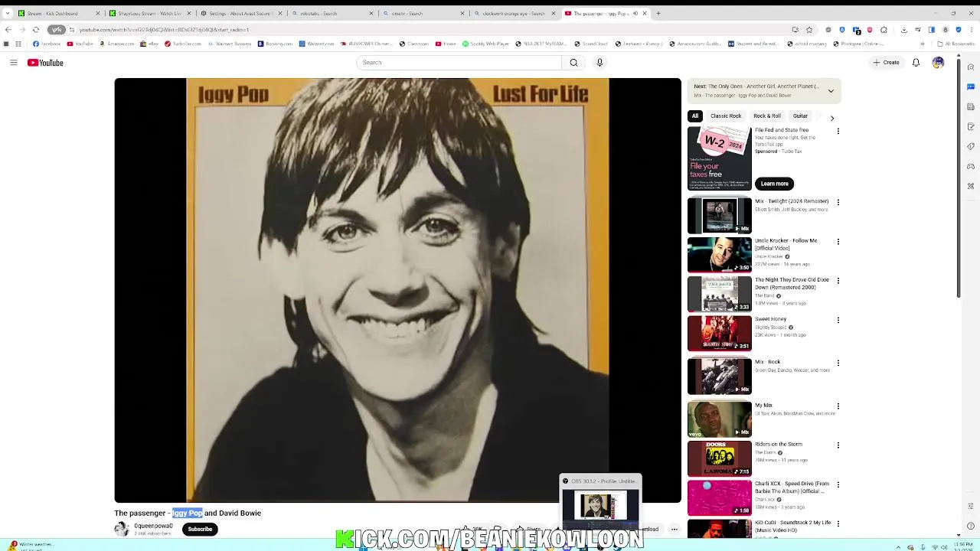Viewport: 980px width, 551px height.
Task: Click Learn more on TurboTax ad
Action: coord(774,184)
